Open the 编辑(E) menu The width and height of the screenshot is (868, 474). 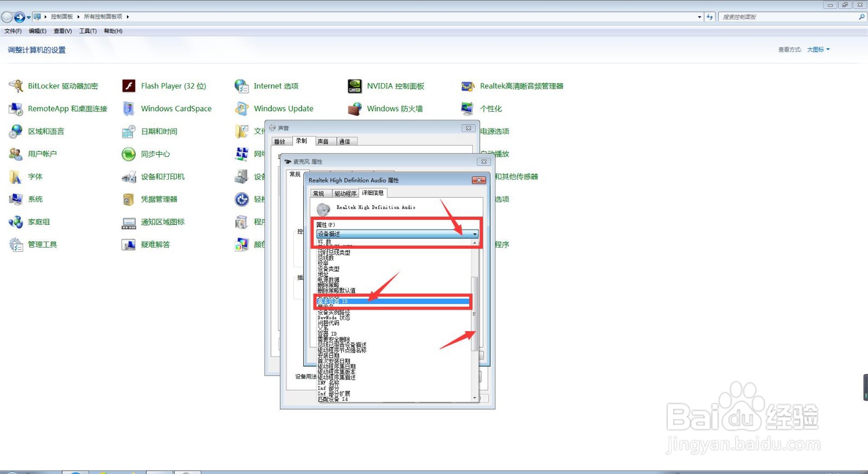tap(37, 31)
